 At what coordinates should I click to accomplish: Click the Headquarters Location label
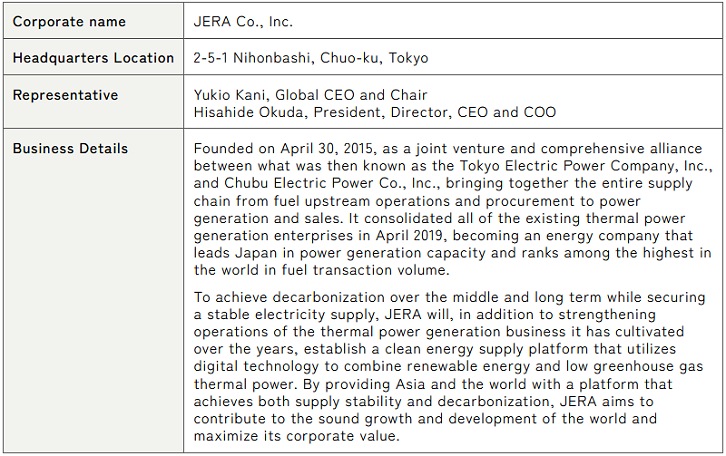point(92,58)
